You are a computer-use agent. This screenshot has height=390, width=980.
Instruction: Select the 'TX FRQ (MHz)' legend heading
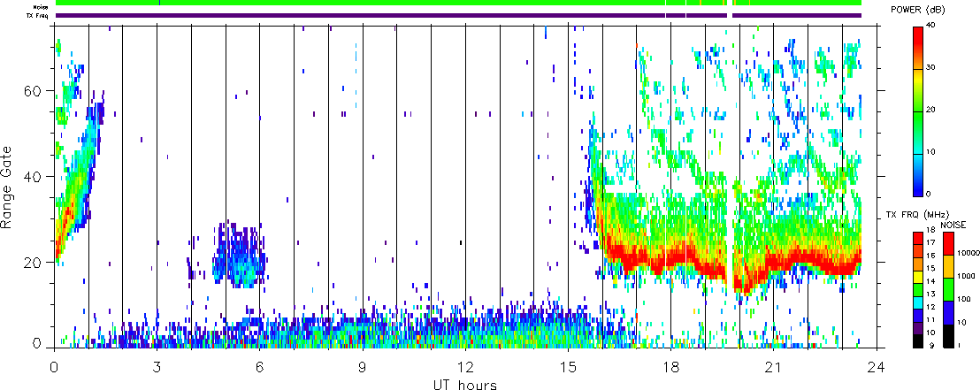(x=917, y=216)
